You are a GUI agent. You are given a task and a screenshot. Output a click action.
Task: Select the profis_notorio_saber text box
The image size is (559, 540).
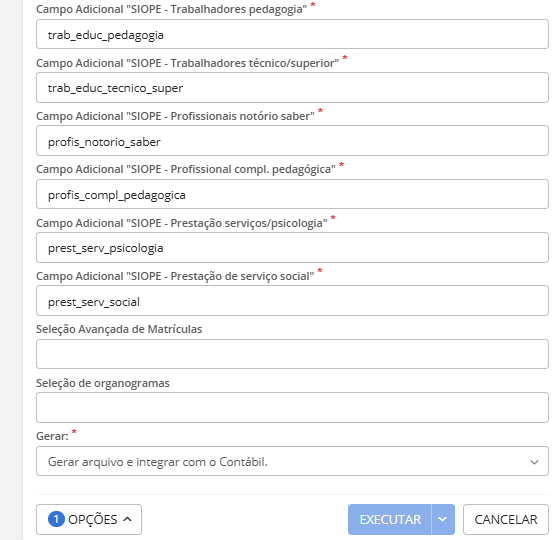[x=292, y=140]
